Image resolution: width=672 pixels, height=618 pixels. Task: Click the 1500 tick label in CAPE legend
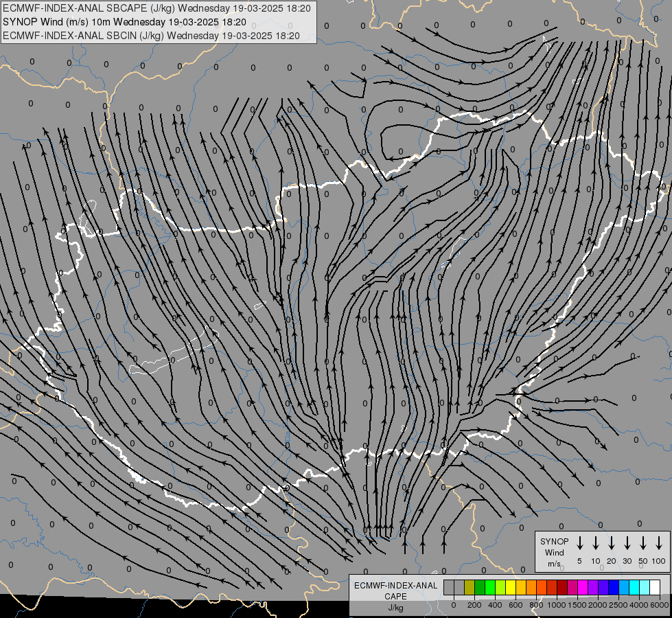(577, 605)
